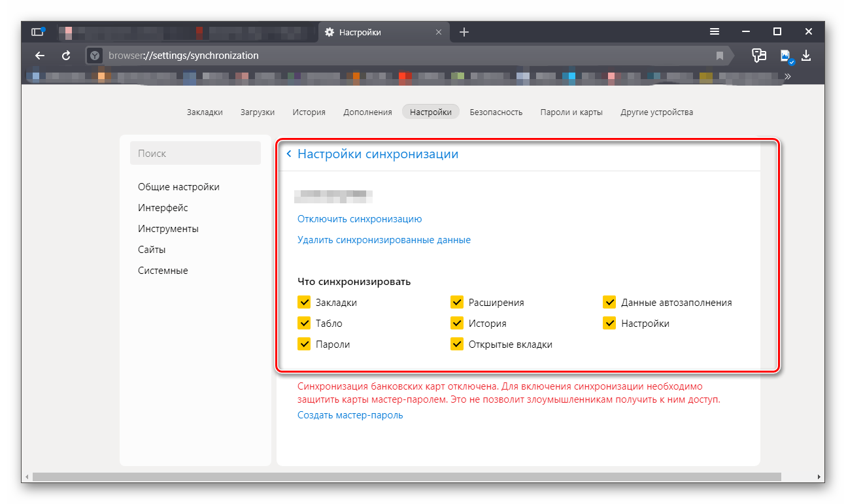This screenshot has width=846, height=504.
Task: Switch to the Дополнения top tab
Action: [x=367, y=112]
